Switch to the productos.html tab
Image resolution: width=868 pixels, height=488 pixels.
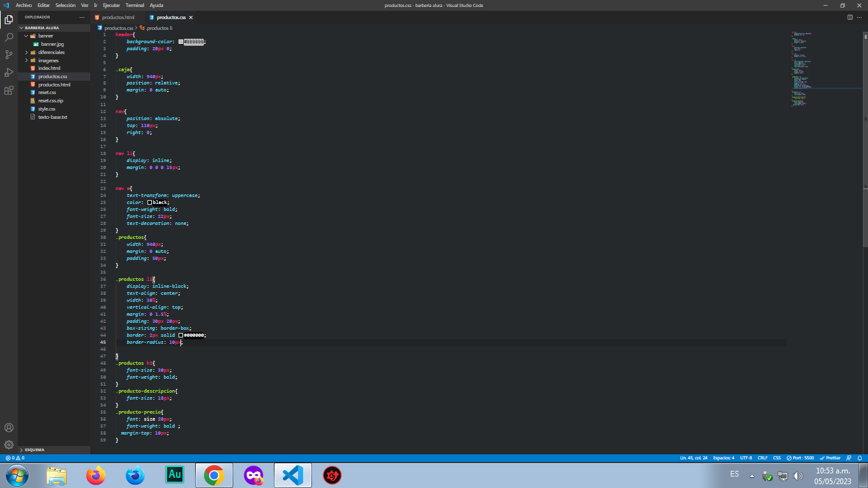(118, 18)
